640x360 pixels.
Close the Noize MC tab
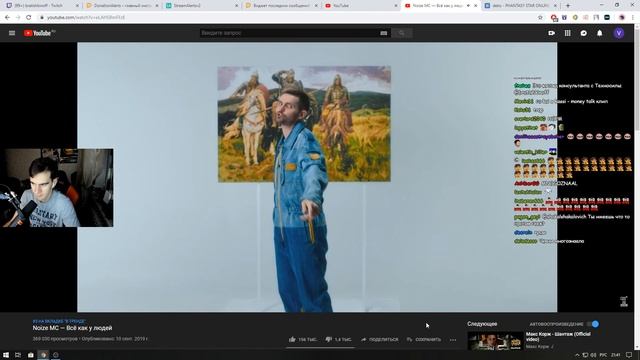click(476, 6)
